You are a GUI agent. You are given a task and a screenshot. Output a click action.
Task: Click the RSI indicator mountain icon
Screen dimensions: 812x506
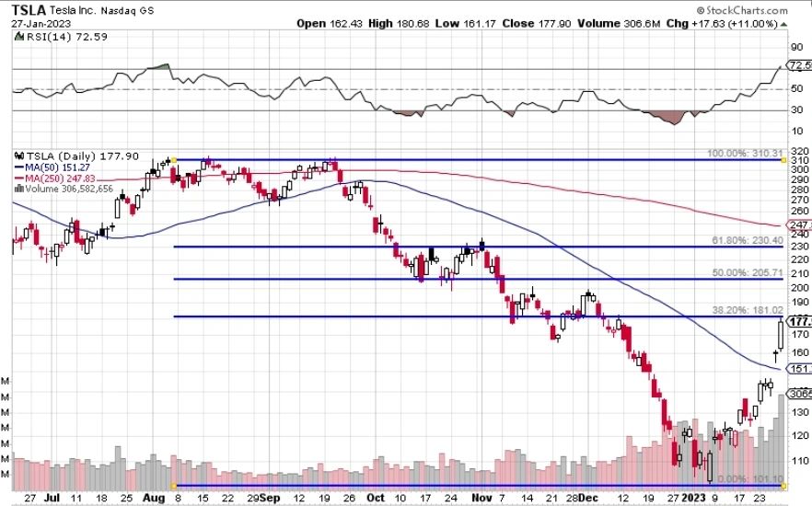18,37
